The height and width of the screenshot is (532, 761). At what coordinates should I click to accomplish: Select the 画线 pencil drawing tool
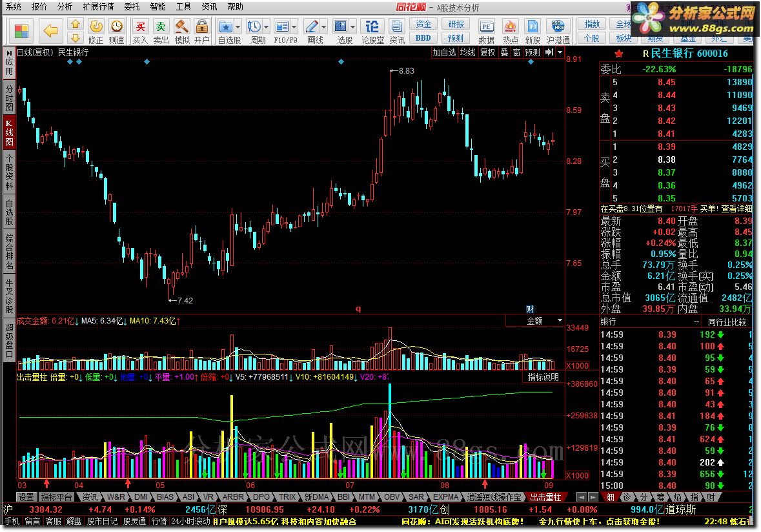pos(312,26)
